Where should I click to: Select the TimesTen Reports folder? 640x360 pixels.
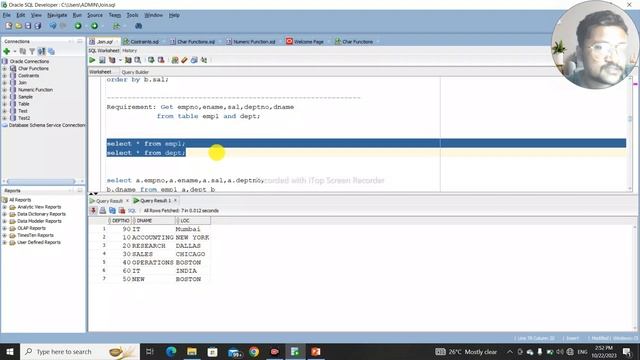(x=35, y=236)
